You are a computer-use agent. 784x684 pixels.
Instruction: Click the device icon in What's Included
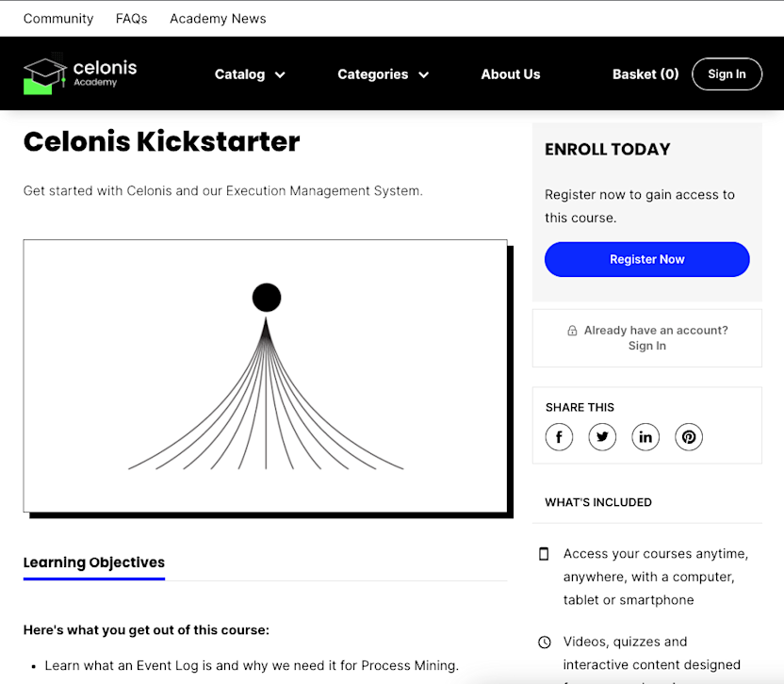tap(544, 553)
